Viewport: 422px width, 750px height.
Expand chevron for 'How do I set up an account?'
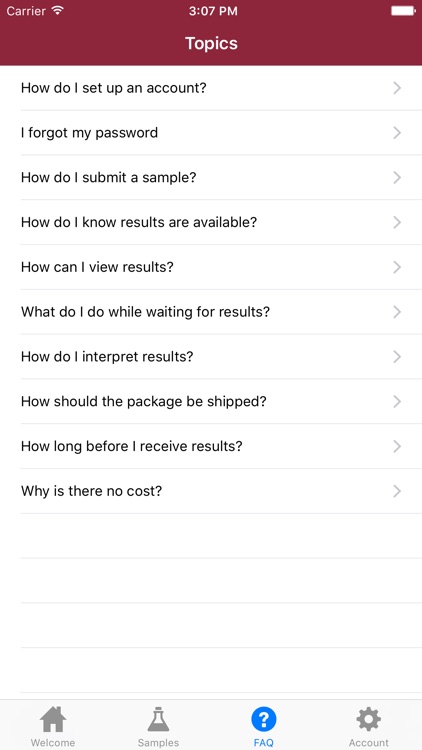pyautogui.click(x=397, y=88)
